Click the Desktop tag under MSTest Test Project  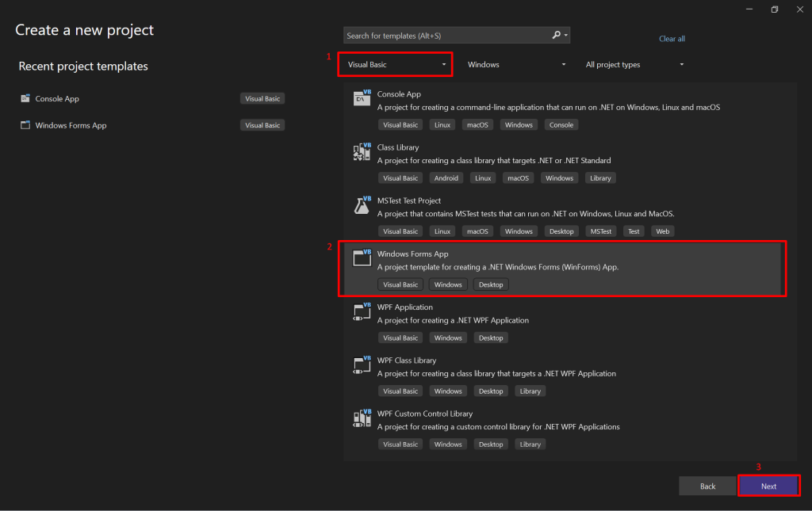561,231
